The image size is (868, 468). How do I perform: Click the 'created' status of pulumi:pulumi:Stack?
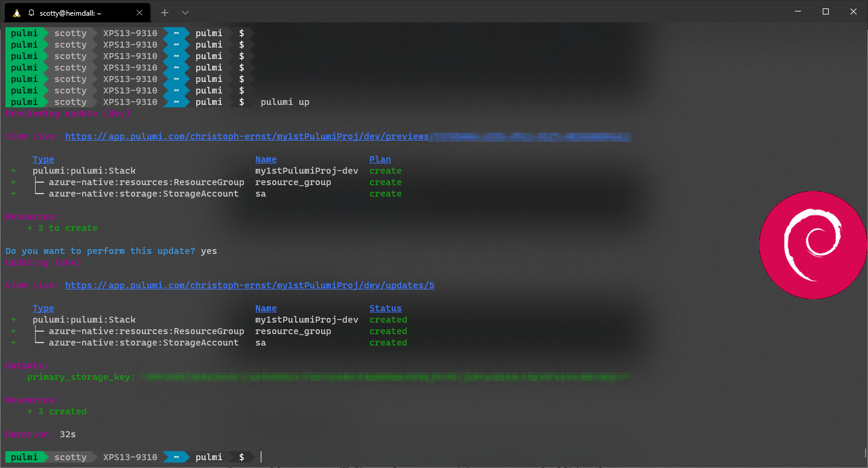388,320
